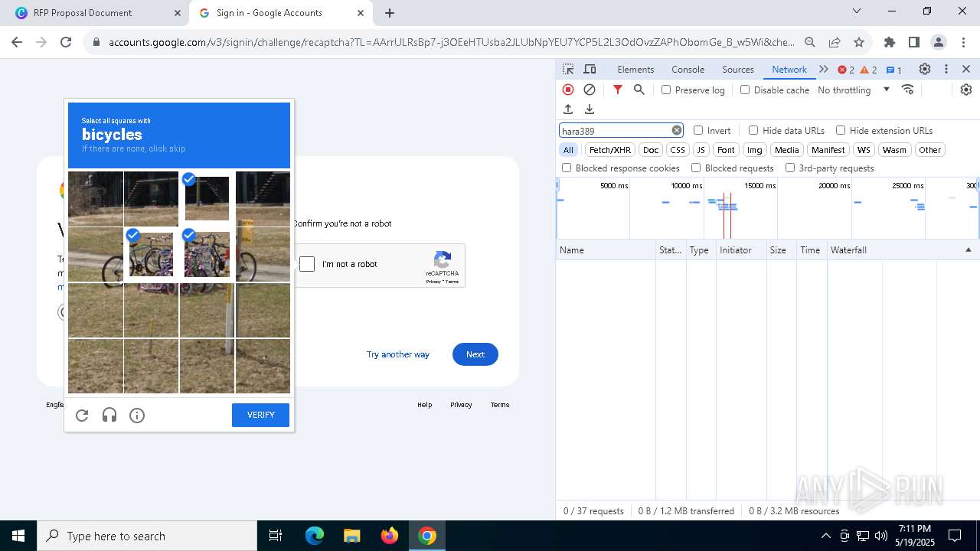The image size is (980, 551).
Task: Show the errors count badge
Action: (846, 70)
